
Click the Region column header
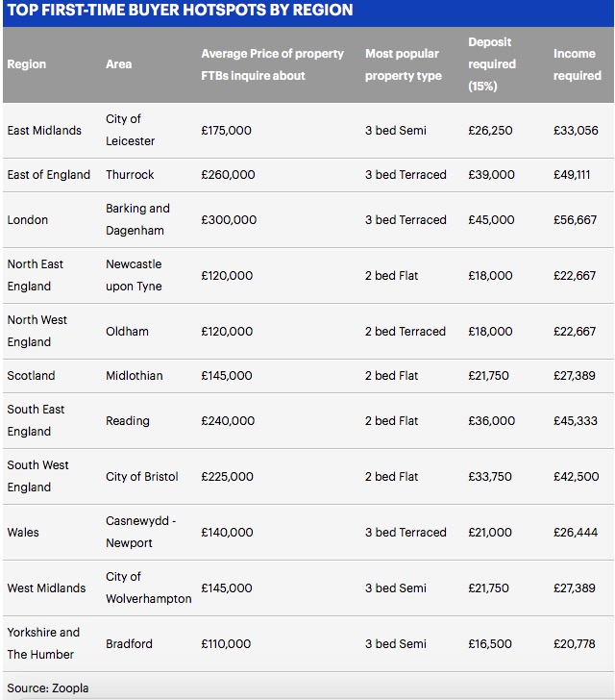coord(27,64)
